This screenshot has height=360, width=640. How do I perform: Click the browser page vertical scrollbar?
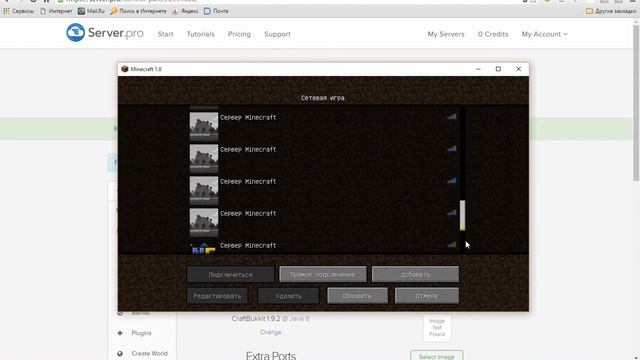tap(636, 102)
